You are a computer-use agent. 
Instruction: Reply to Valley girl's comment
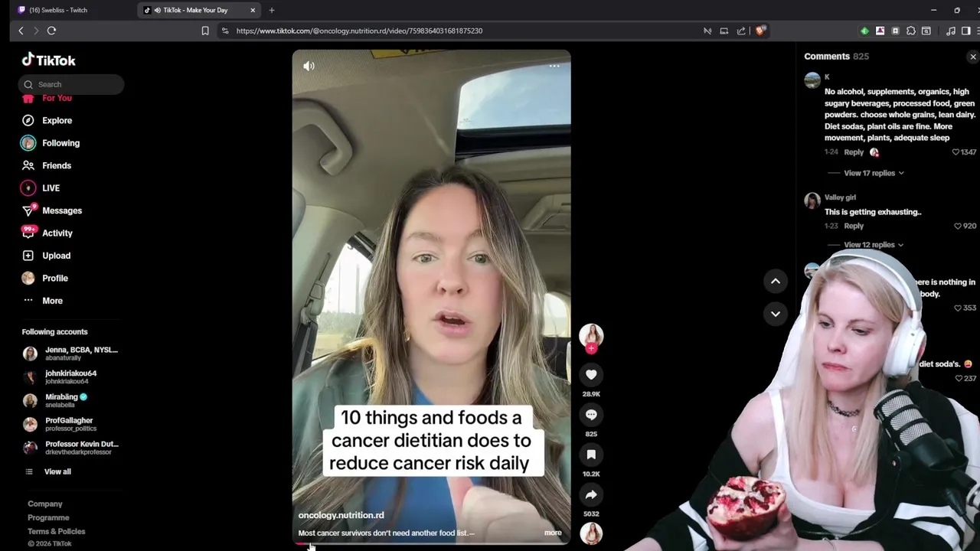click(854, 227)
